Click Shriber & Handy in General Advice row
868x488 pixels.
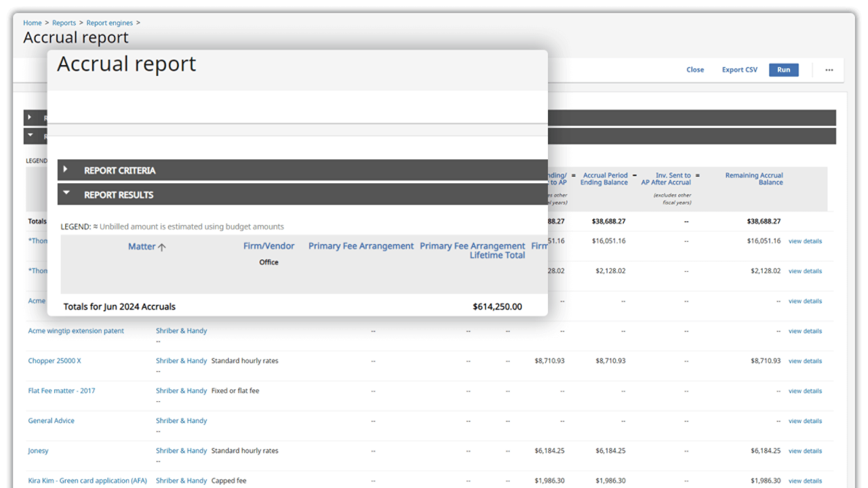(x=181, y=421)
